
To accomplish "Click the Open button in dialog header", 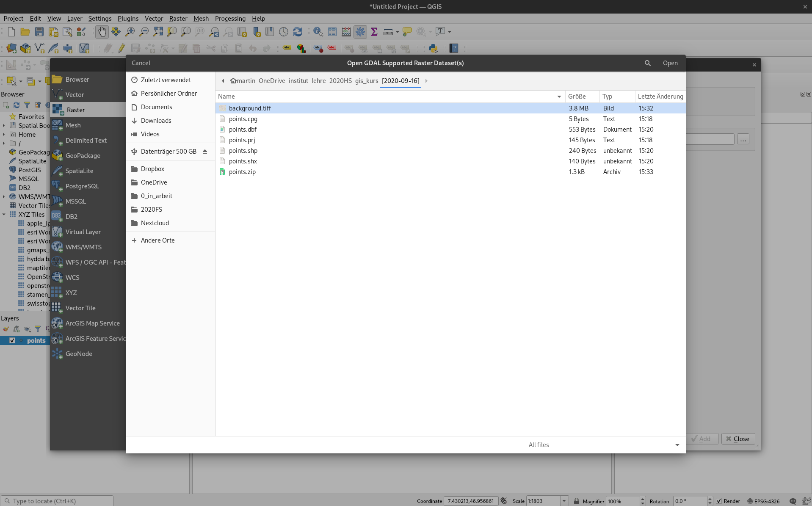I will pyautogui.click(x=670, y=63).
